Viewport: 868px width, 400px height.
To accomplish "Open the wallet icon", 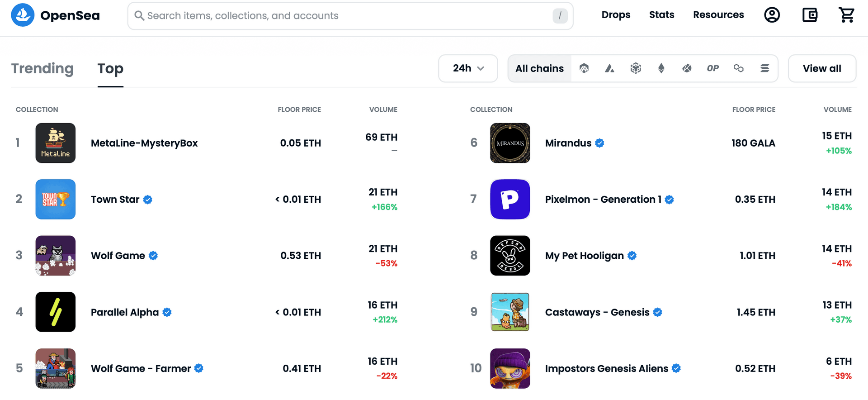I will [810, 15].
